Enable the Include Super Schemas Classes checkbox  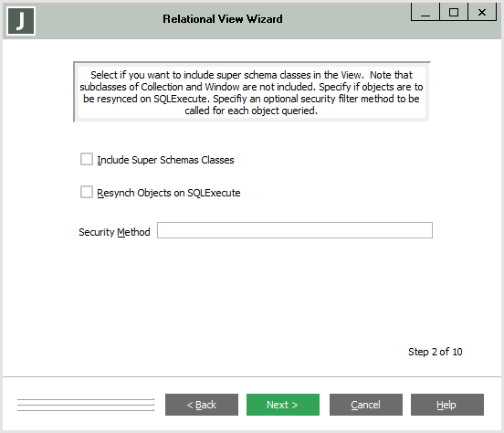pos(87,159)
